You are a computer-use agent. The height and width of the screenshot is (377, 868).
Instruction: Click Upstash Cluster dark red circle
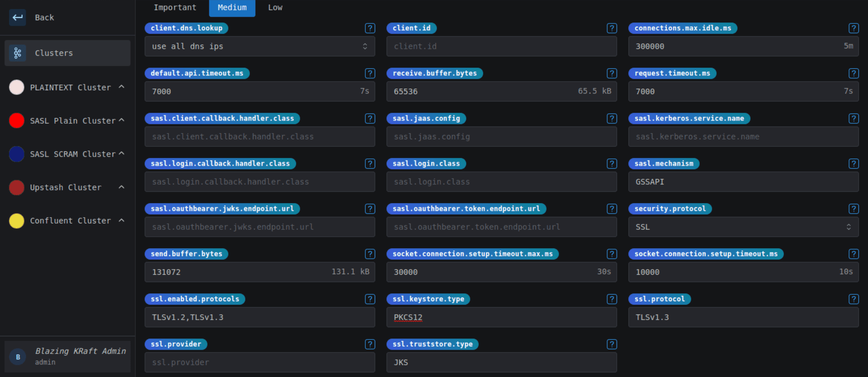(17, 187)
